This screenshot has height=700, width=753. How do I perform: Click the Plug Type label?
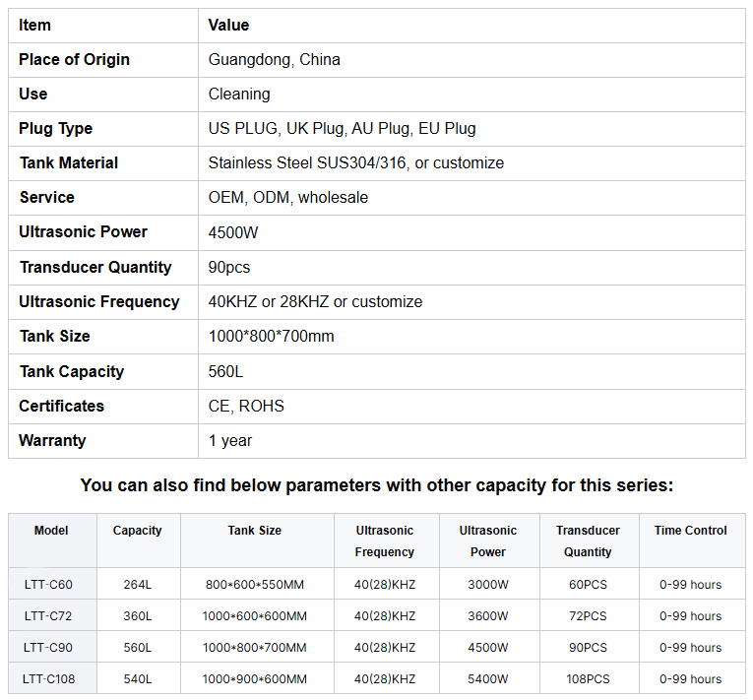[56, 128]
